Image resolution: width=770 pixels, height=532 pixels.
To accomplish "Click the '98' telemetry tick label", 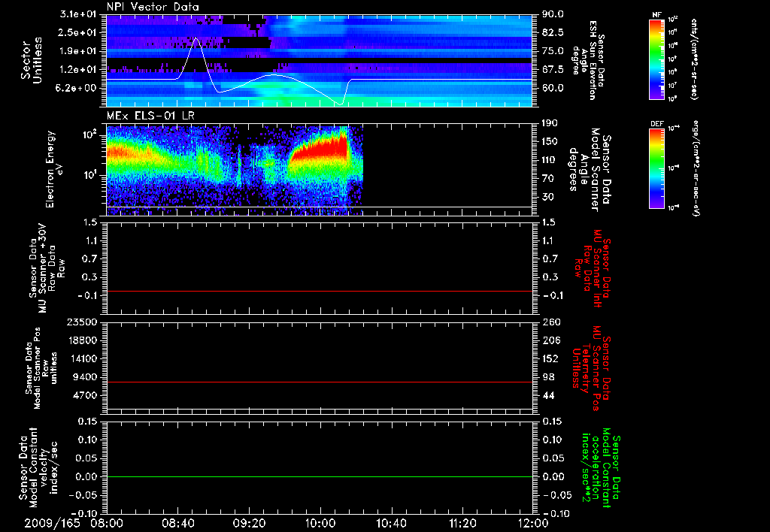I will click(548, 377).
